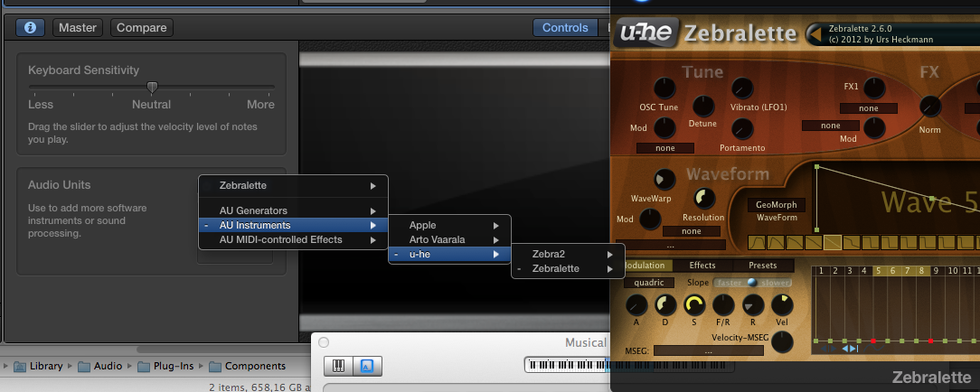Open AU MIDI-controlled Effects submenu
Image resolution: width=980 pixels, height=392 pixels.
293,239
